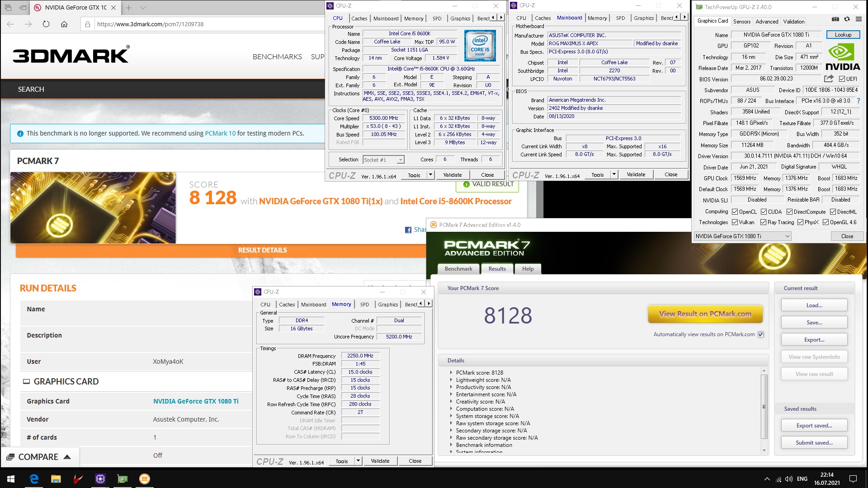Toggle automatically view results on PCMark.com
Image resolution: width=868 pixels, height=488 pixels.
pyautogui.click(x=760, y=335)
